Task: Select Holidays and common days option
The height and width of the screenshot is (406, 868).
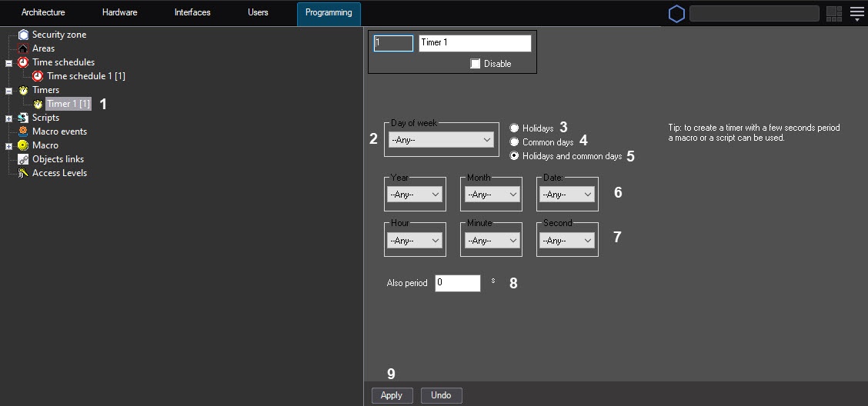Action: (x=514, y=156)
